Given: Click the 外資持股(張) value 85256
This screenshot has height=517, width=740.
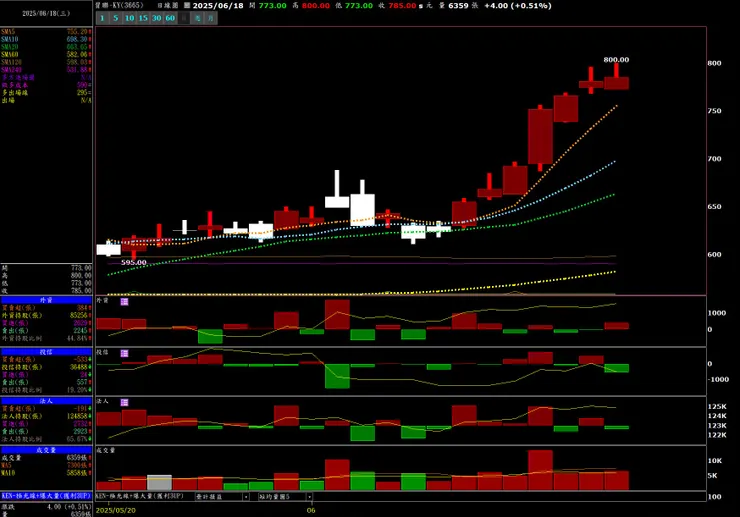Looking at the screenshot, I should pyautogui.click(x=79, y=315).
